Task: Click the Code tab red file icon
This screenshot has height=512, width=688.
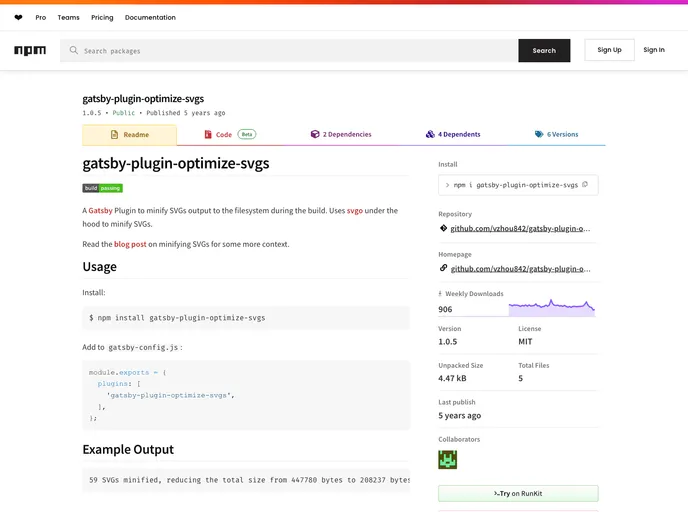Action: 208,134
